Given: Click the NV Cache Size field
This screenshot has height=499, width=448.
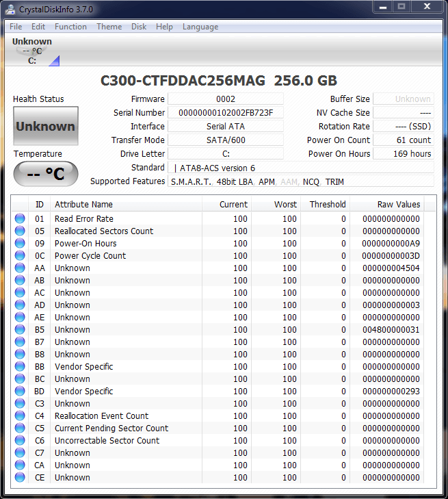Looking at the screenshot, I should (404, 113).
